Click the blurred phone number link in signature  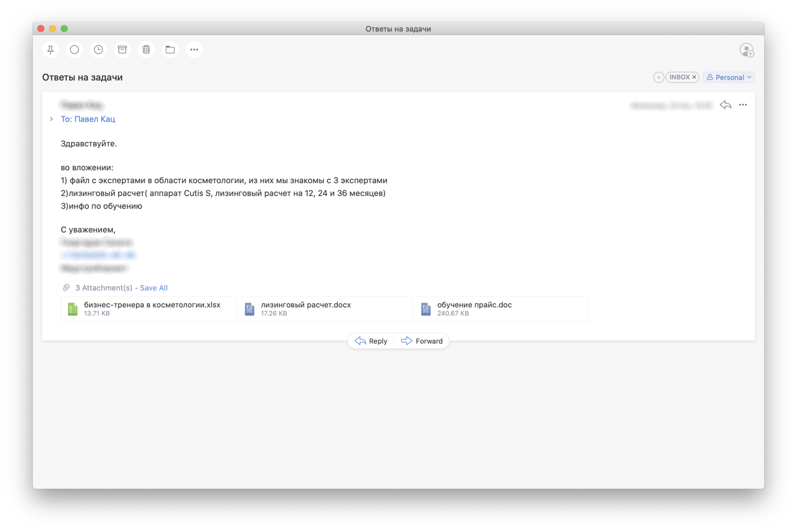coord(98,255)
